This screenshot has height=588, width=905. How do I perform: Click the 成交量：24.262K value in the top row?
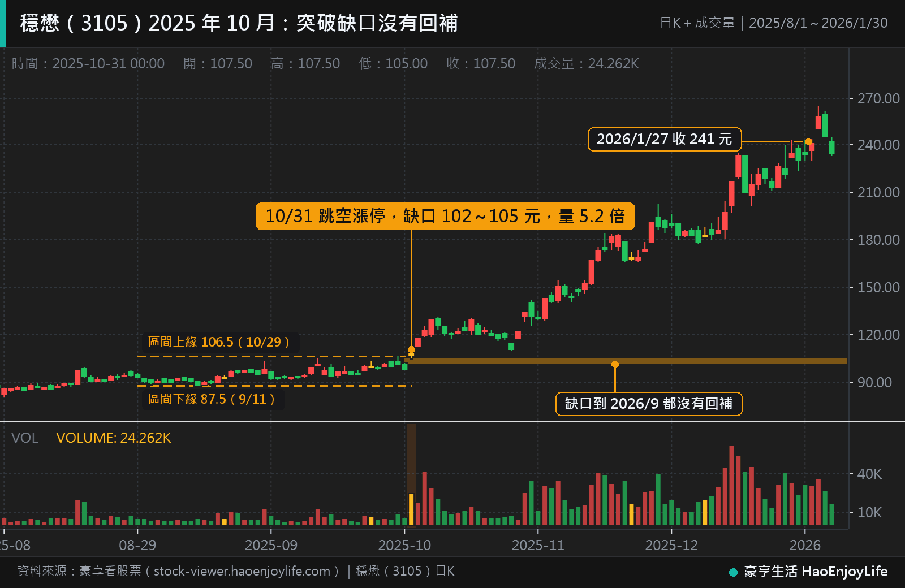pyautogui.click(x=587, y=63)
